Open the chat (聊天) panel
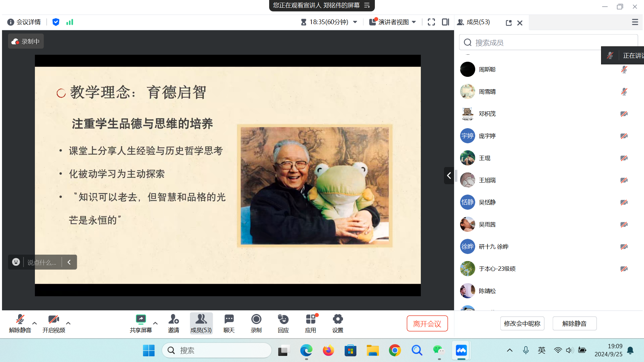The width and height of the screenshot is (644, 362). (229, 323)
